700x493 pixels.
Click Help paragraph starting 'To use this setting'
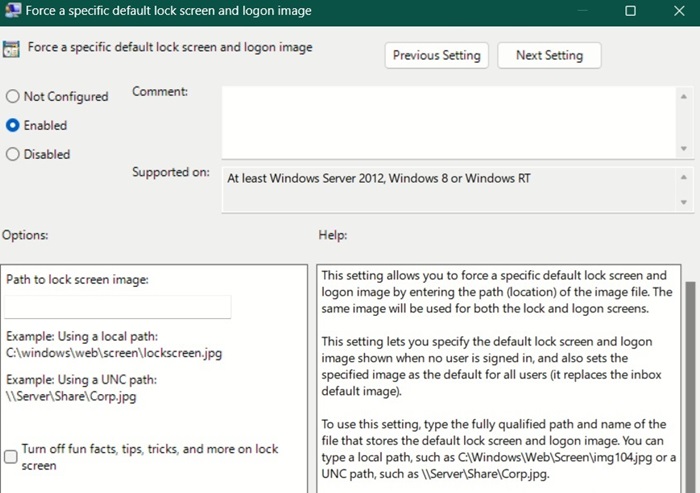(x=499, y=449)
